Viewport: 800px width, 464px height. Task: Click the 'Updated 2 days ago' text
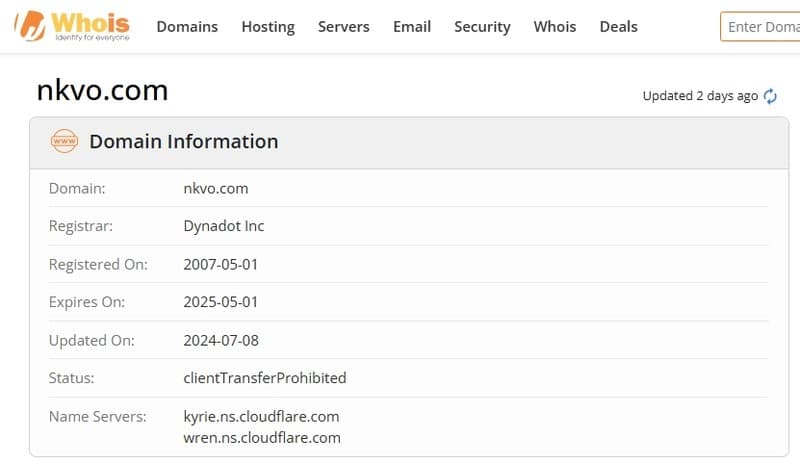pos(700,96)
